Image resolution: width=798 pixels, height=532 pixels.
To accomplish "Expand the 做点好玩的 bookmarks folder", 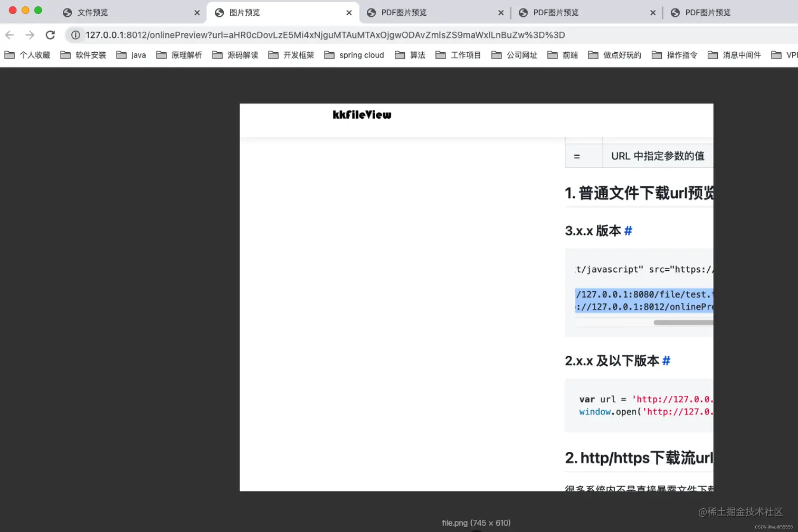I will pyautogui.click(x=614, y=54).
